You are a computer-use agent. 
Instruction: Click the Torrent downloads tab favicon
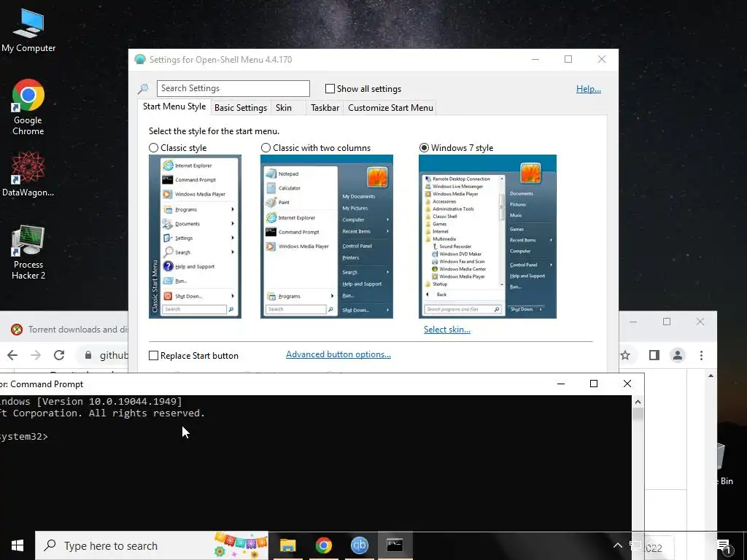[17, 329]
